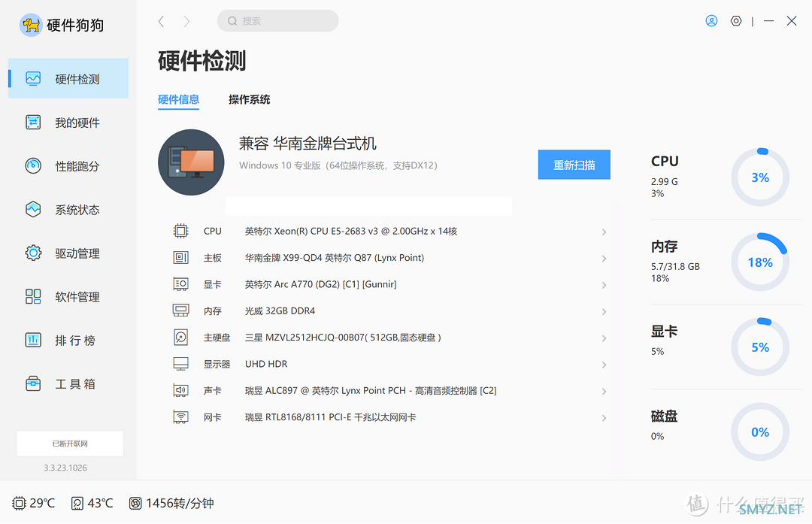The height and width of the screenshot is (524, 812).
Task: Click the 显卡 graphics card icon
Action: (180, 283)
